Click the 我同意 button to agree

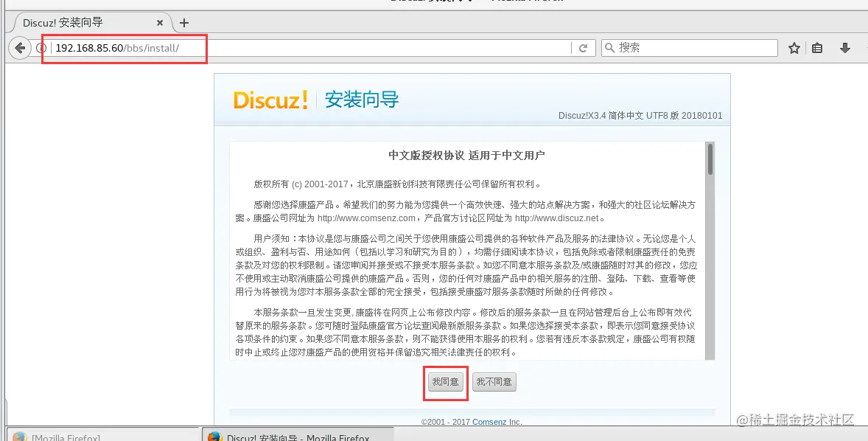tap(445, 382)
